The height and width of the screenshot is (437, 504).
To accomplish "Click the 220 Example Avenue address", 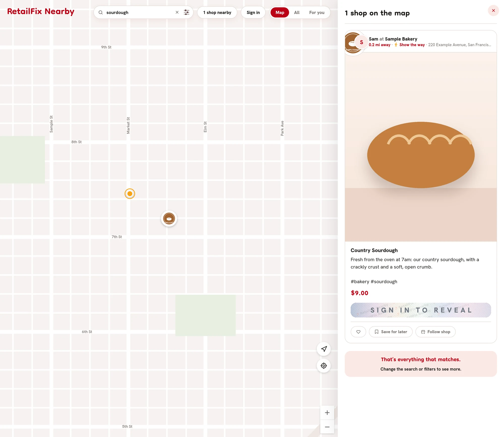I will (460, 45).
